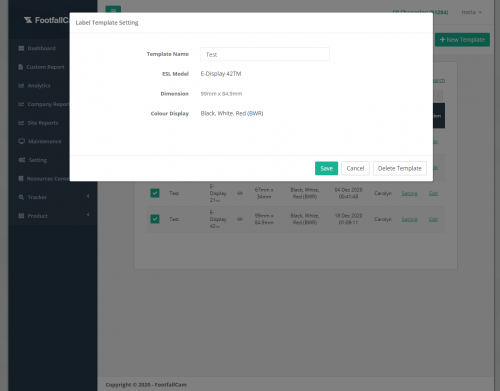Open Setting link for 04 Dec 2020 row
The image size is (500, 391).
pyautogui.click(x=409, y=193)
